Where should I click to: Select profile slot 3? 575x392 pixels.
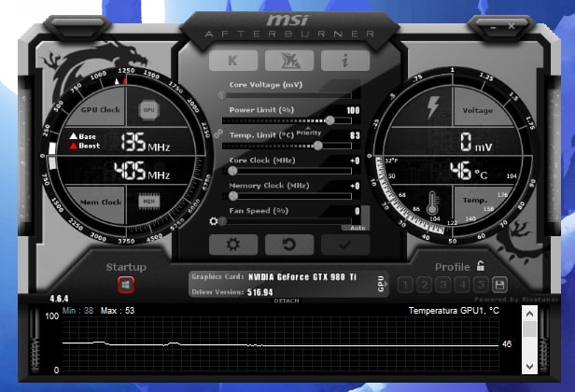point(443,285)
